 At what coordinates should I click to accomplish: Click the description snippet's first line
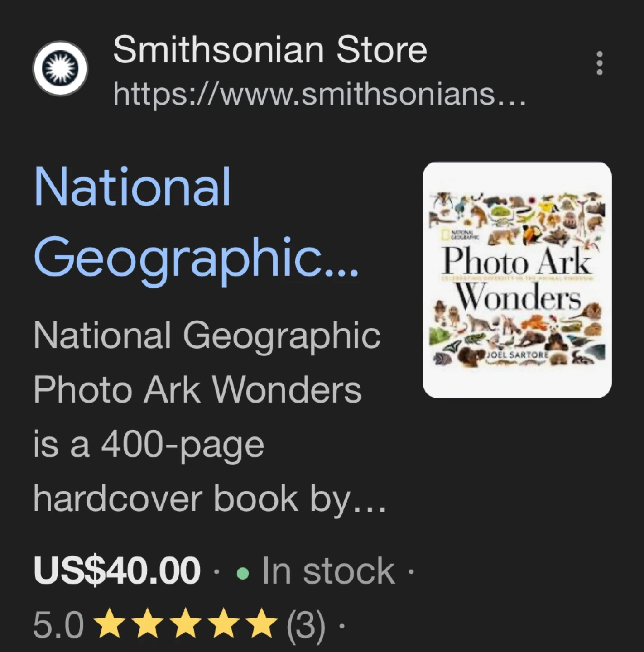click(x=207, y=336)
